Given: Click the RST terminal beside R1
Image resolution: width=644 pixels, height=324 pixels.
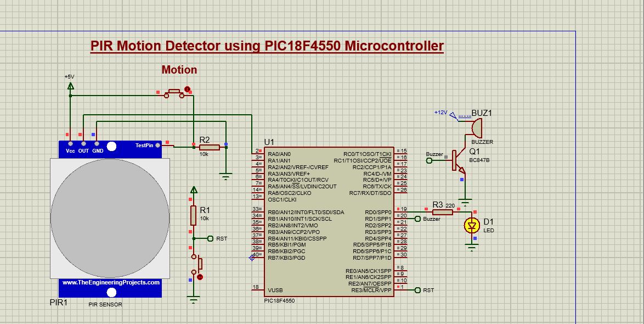Looking at the screenshot, I should point(210,238).
